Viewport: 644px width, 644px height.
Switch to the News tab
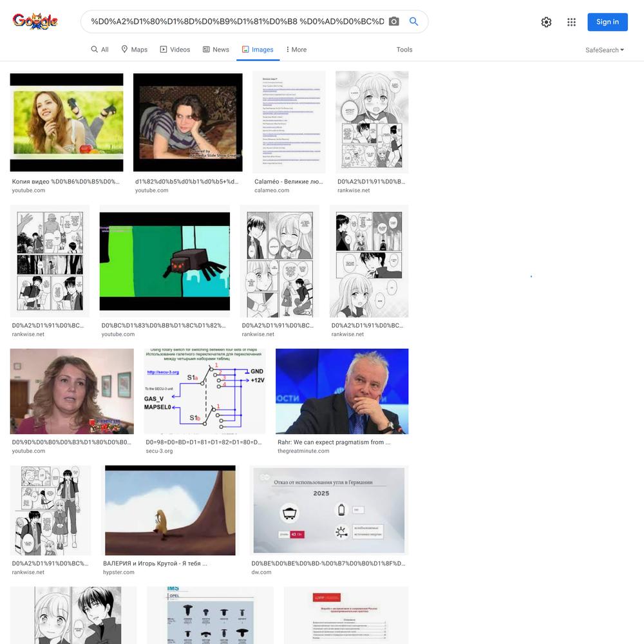click(x=216, y=50)
